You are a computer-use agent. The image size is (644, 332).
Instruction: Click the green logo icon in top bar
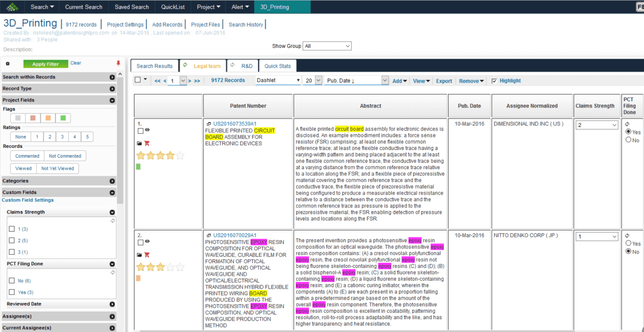(x=11, y=7)
